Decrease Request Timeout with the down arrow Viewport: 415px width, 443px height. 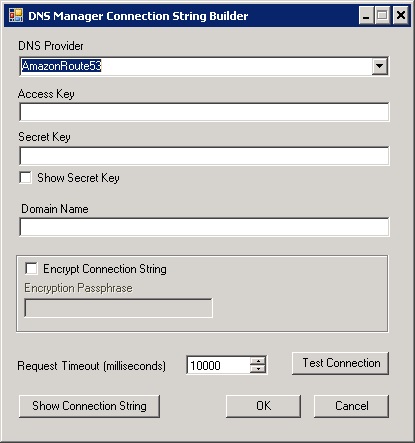tap(258, 369)
